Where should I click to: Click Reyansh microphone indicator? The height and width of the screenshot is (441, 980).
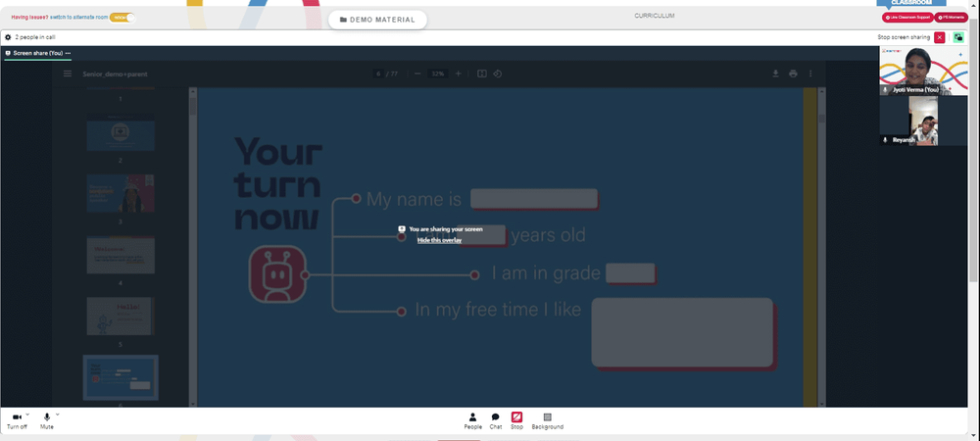pos(885,140)
